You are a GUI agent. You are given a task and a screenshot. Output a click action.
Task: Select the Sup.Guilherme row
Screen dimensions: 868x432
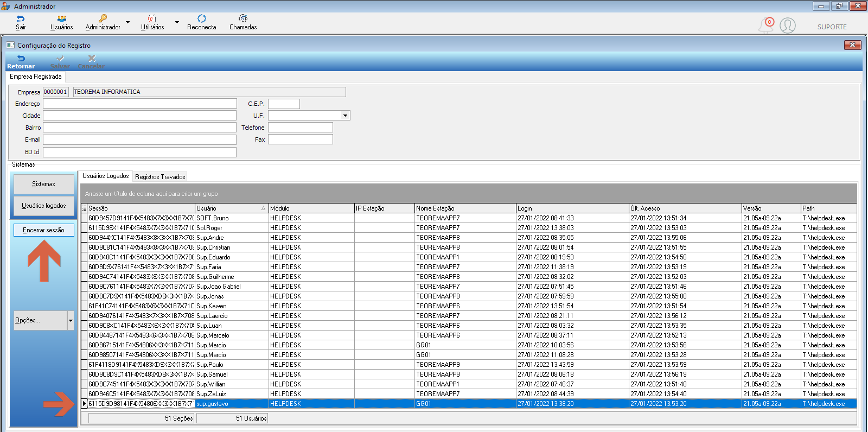coord(469,277)
